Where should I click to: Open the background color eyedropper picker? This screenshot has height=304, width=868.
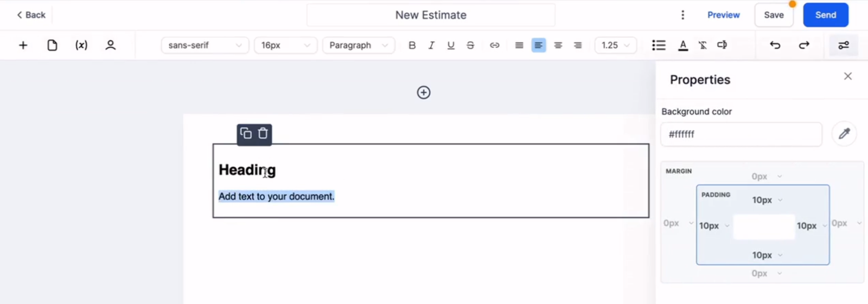pyautogui.click(x=844, y=134)
